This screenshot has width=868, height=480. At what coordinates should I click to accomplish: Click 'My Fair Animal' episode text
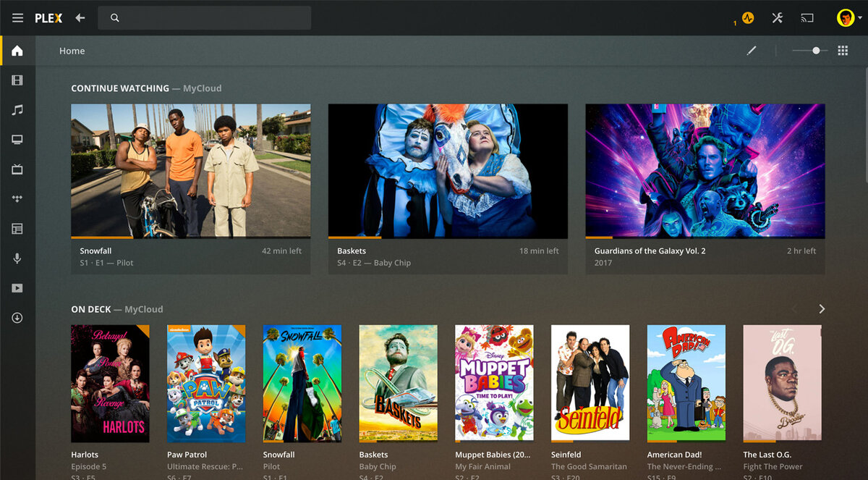tap(482, 467)
